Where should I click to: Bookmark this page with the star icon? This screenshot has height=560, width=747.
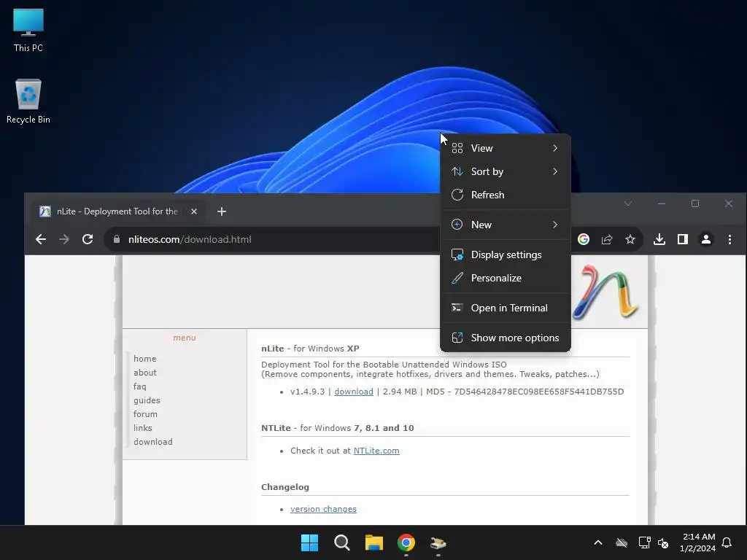tap(630, 239)
